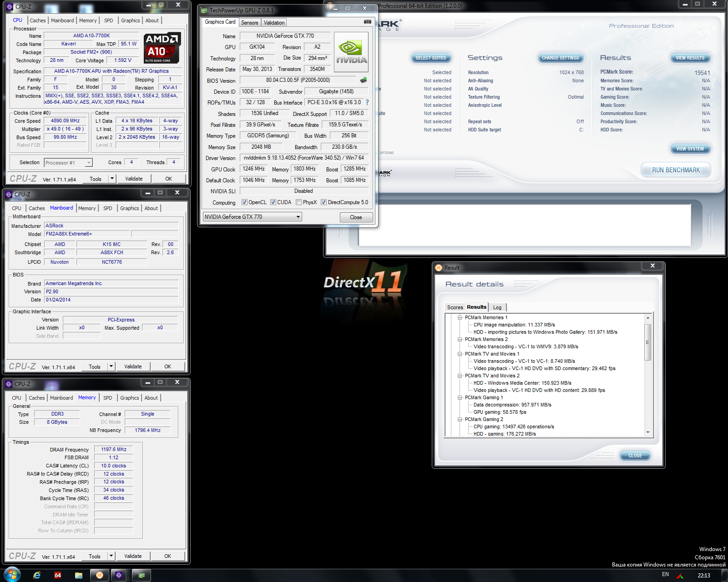Click Result window title icon
Image resolution: width=728 pixels, height=582 pixels.
click(439, 268)
